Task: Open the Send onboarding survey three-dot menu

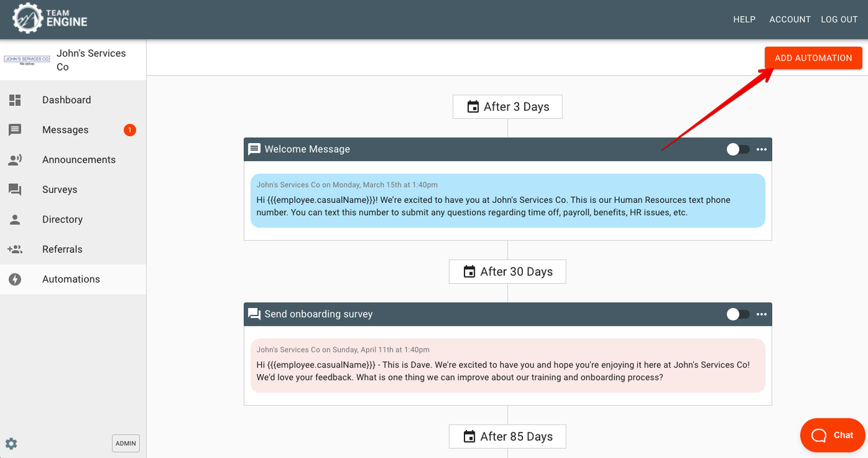Action: pos(762,314)
